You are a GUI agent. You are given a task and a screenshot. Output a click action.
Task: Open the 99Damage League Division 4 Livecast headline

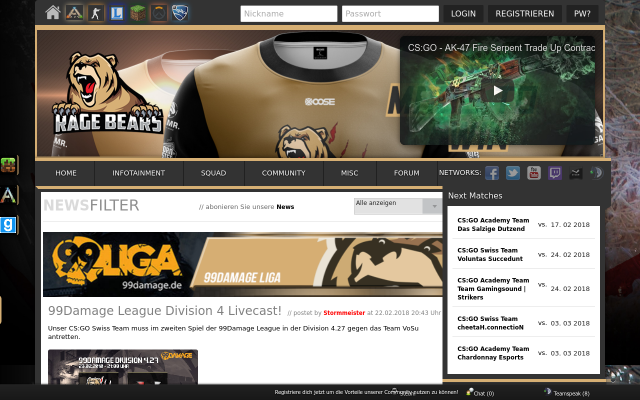pos(165,311)
